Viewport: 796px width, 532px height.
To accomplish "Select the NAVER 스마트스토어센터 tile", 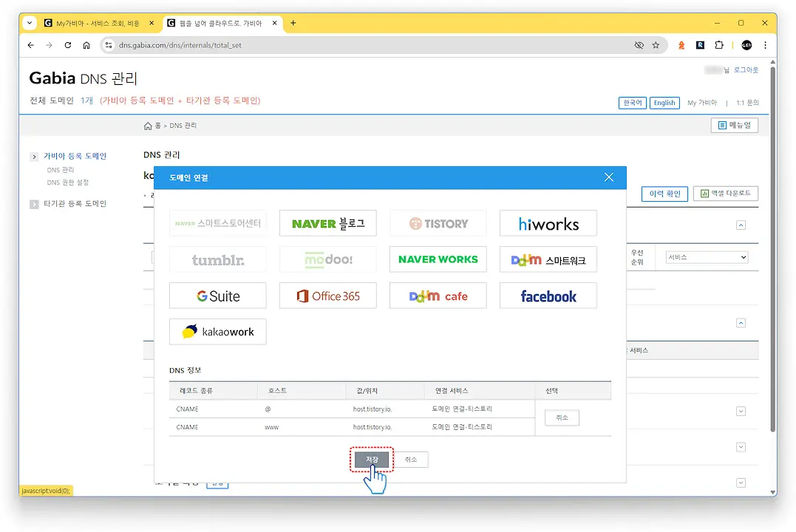I will point(218,223).
